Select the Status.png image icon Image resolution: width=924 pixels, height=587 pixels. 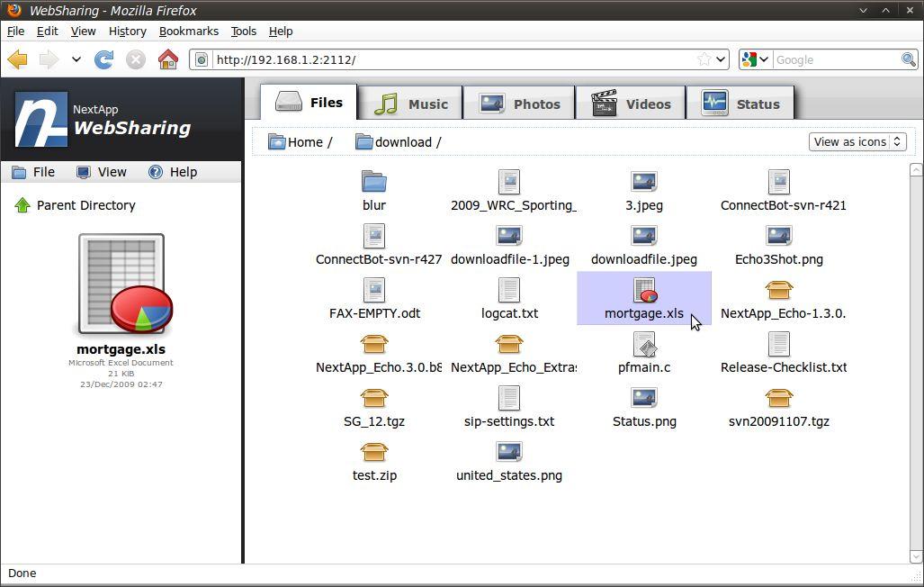point(644,398)
